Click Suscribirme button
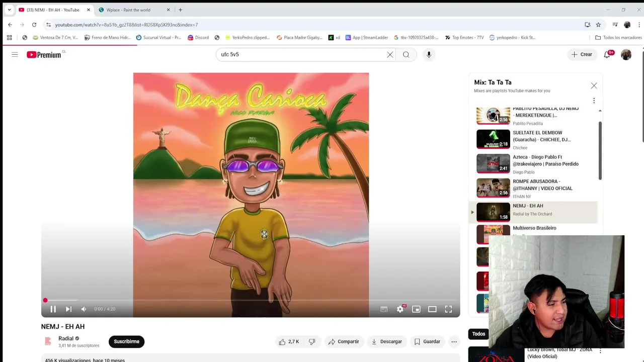The width and height of the screenshot is (644, 362). tap(126, 341)
